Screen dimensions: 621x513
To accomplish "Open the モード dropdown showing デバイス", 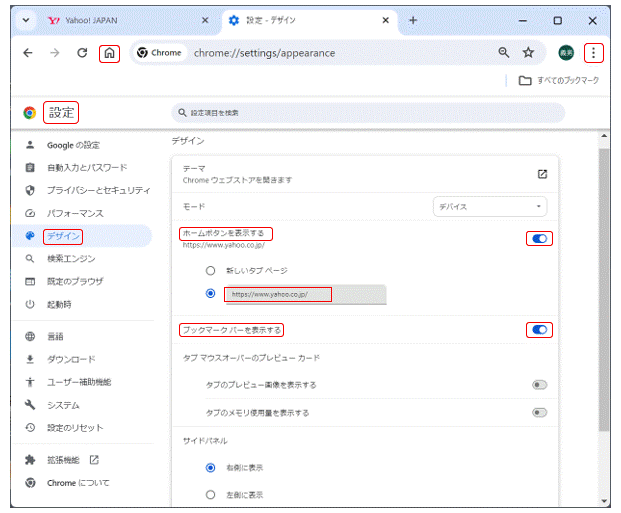I will [490, 207].
